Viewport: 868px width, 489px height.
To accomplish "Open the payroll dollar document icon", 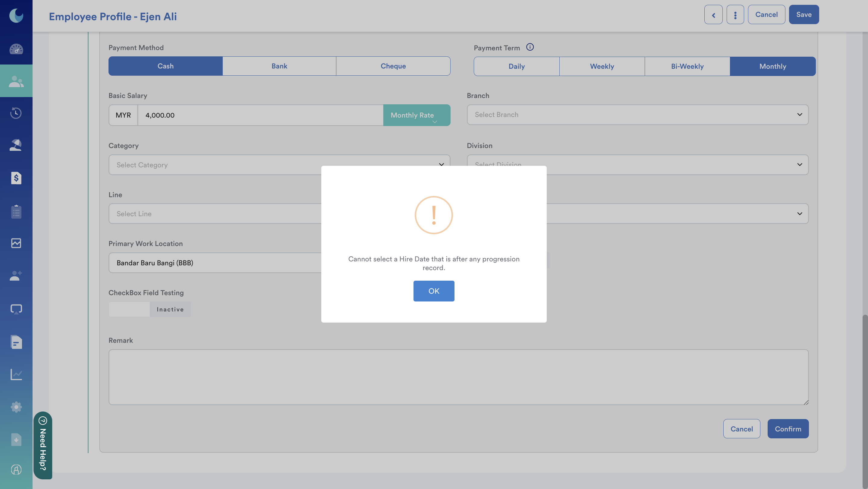I will coord(16,178).
